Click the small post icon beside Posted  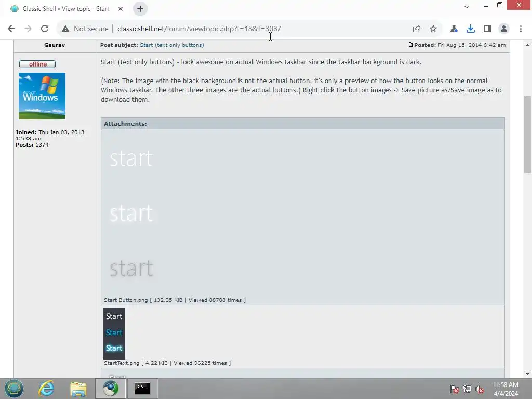(x=410, y=45)
